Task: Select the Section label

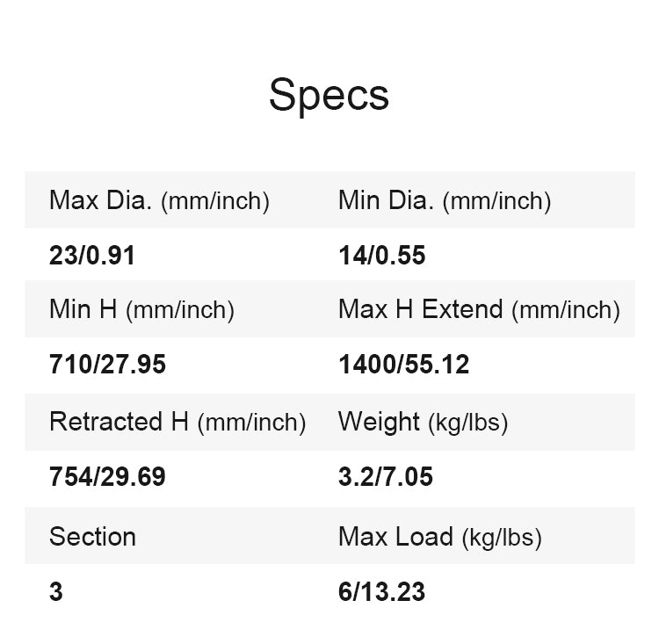Action: coord(92,537)
